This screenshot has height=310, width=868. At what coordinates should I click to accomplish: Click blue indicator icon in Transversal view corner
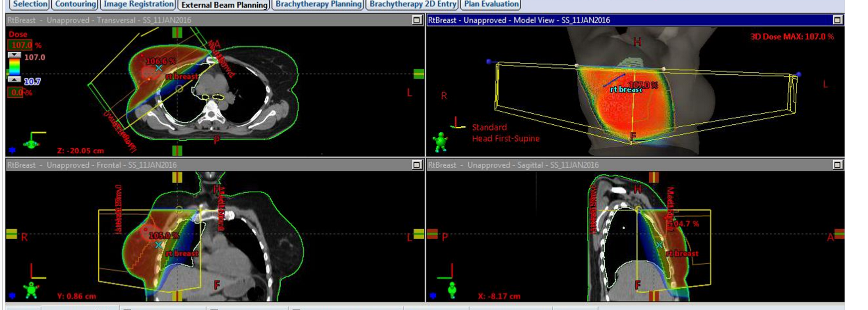12,150
